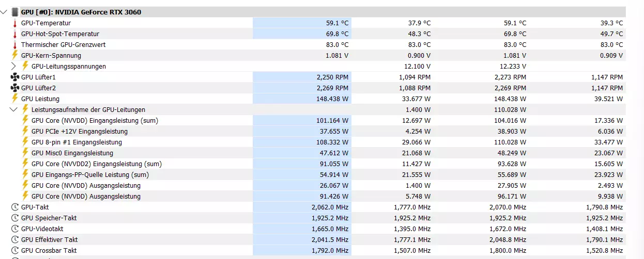Click clock icon beside GPU Speicher-Takt
644x259 pixels.
coord(15,218)
